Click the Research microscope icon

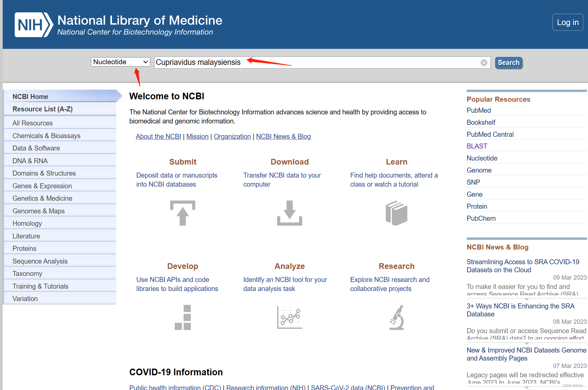coord(397,317)
